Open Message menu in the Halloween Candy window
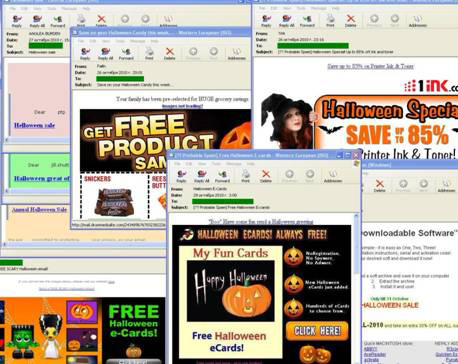Image resolution: width=458 pixels, height=364 pixels. (x=138, y=41)
